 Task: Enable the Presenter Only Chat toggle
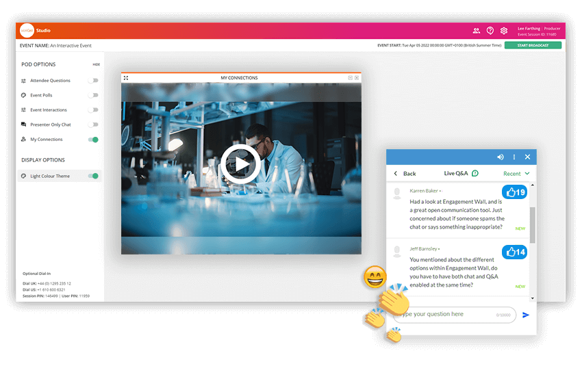pyautogui.click(x=93, y=125)
